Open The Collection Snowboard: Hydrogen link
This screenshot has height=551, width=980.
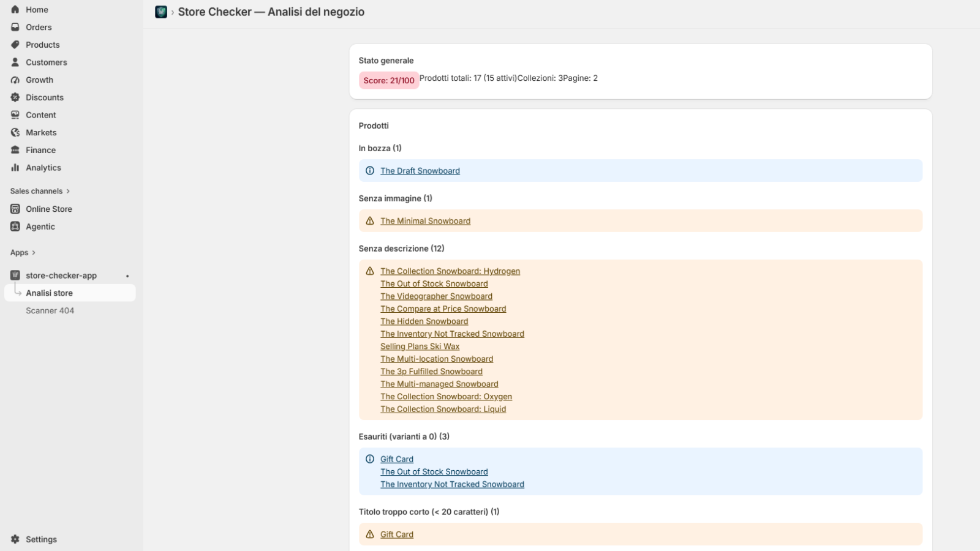tap(450, 271)
